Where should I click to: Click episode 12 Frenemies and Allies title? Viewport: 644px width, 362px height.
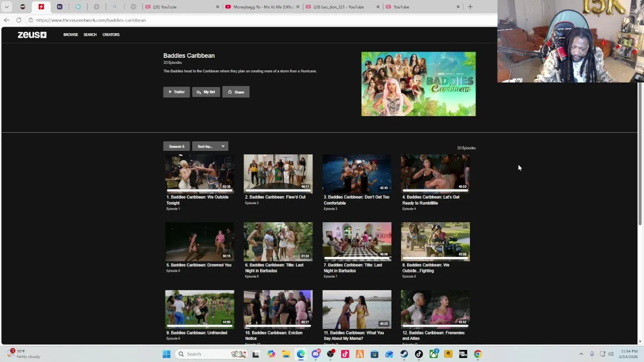[x=433, y=335]
